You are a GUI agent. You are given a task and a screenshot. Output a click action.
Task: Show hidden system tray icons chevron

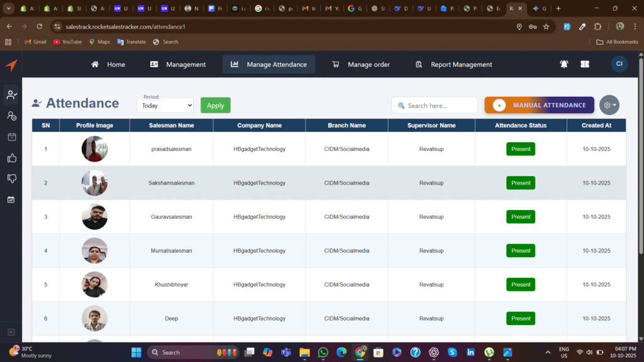tap(548, 352)
